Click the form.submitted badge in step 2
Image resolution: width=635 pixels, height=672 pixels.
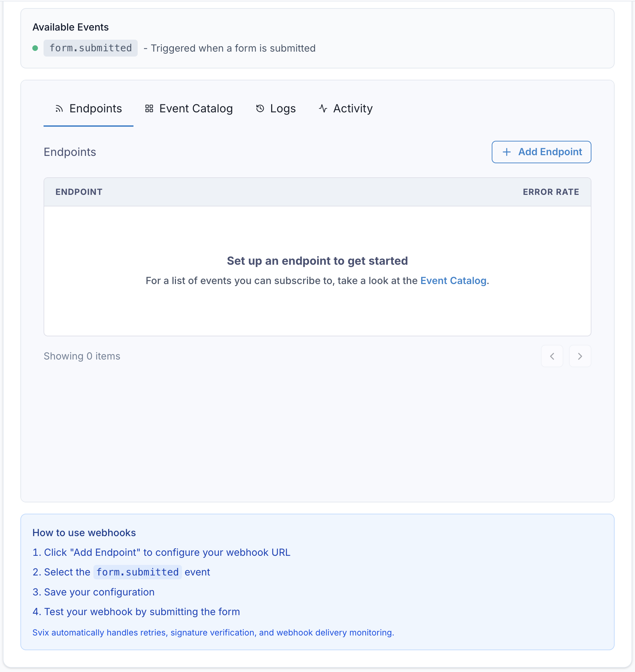137,572
